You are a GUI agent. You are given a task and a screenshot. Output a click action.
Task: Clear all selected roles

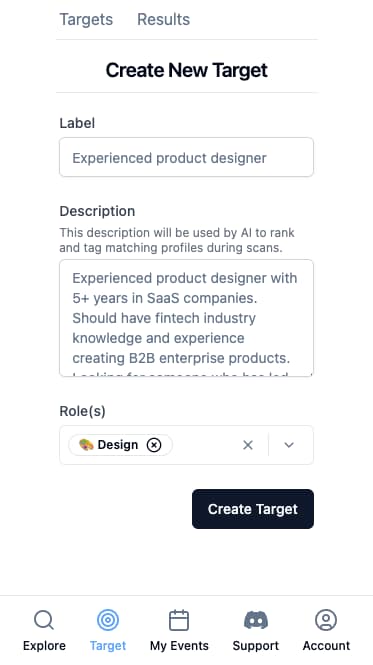point(248,445)
